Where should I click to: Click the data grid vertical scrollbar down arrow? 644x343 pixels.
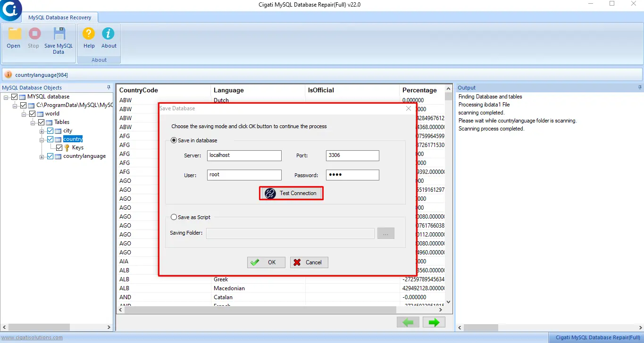pyautogui.click(x=448, y=302)
